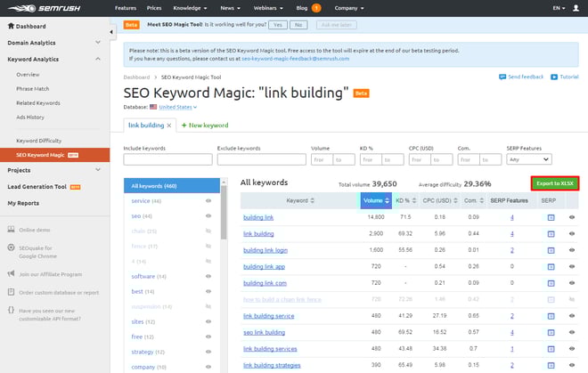588x373 pixels.
Task: Open SERP Features Any dropdown
Action: coord(528,159)
